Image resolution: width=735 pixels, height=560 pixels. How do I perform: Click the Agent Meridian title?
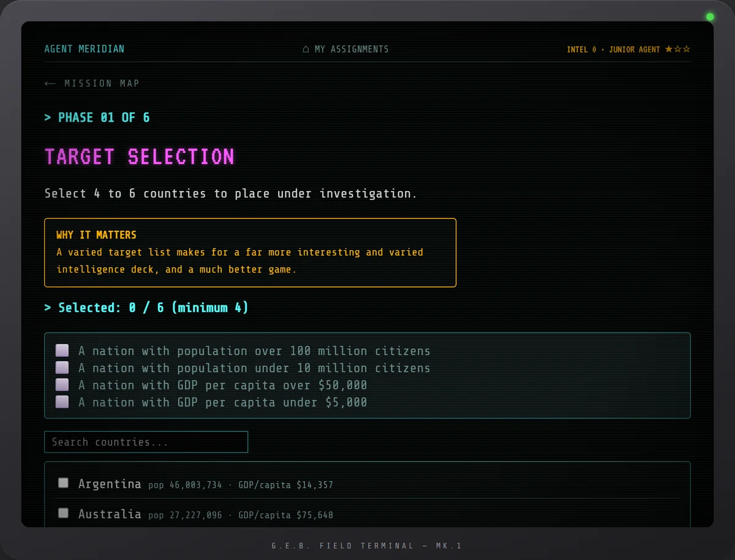tap(85, 49)
